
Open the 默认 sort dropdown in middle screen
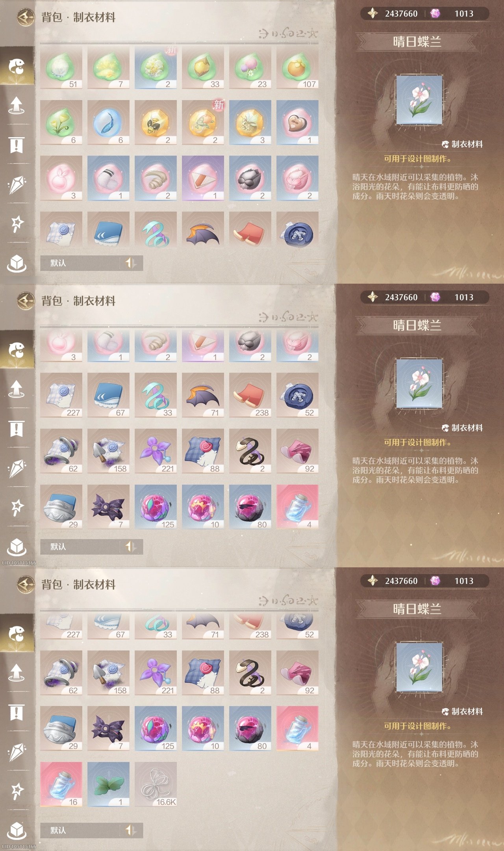pyautogui.click(x=80, y=546)
